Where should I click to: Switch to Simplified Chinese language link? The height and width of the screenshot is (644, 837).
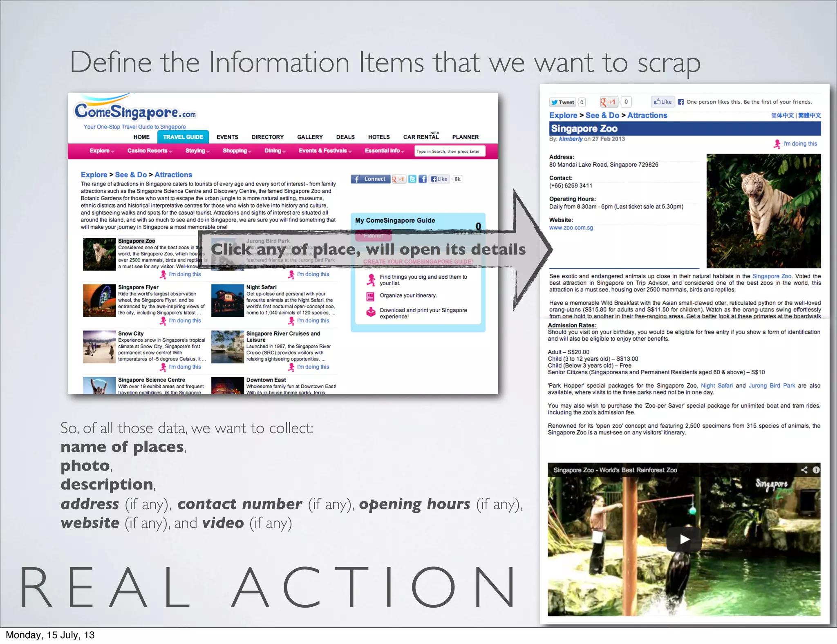click(x=782, y=115)
